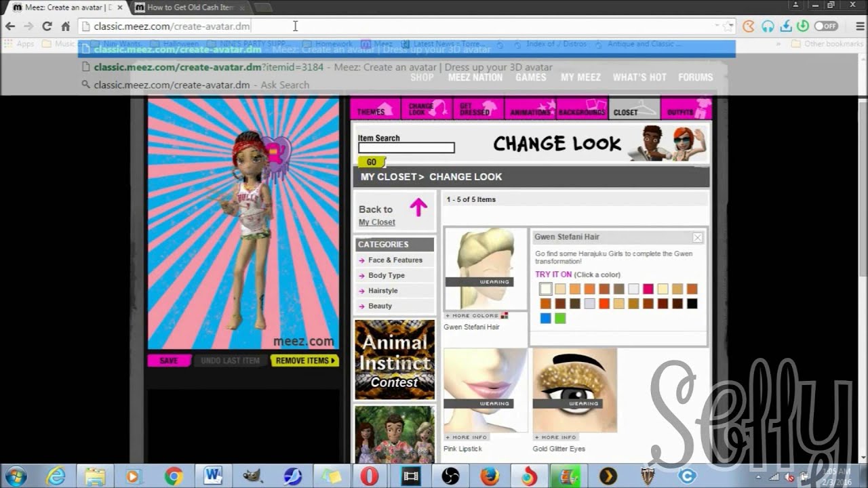This screenshot has height=488, width=868.
Task: Click the blue download extension icon
Action: (786, 26)
